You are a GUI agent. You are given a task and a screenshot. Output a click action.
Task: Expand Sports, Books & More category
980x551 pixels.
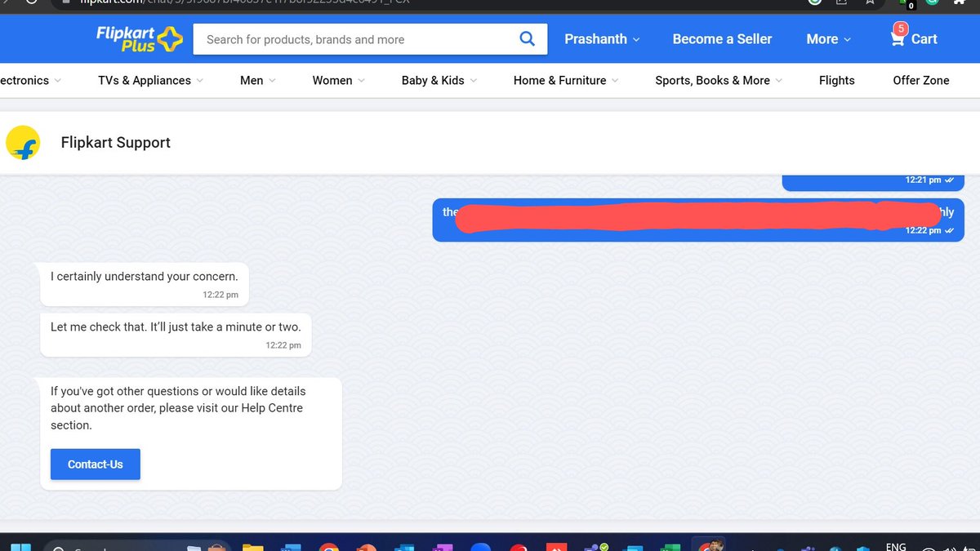(719, 80)
